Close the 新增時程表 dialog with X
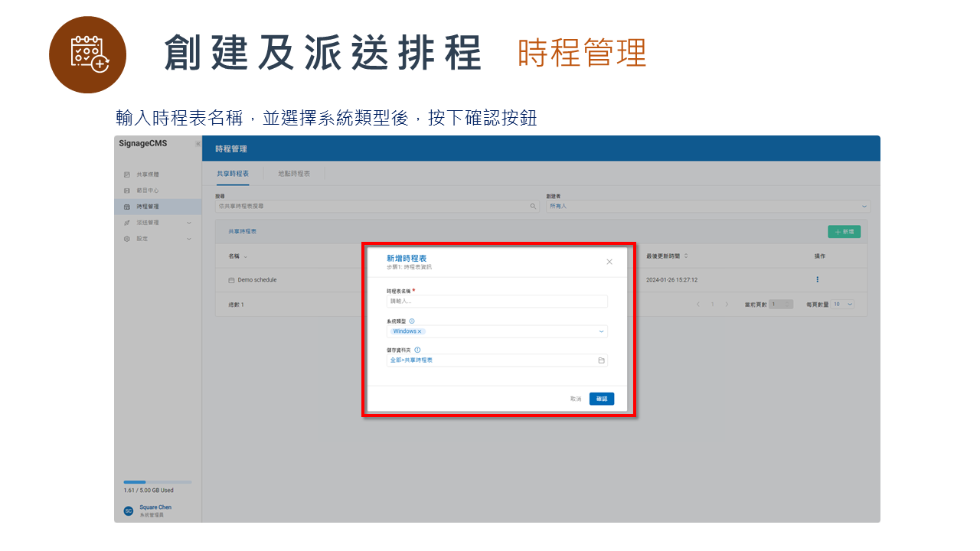The image size is (980, 551). [609, 262]
